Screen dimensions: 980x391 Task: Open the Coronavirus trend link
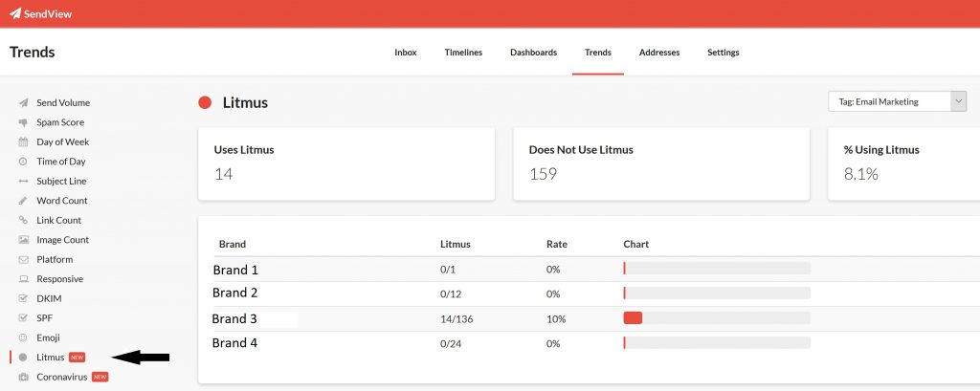point(61,377)
